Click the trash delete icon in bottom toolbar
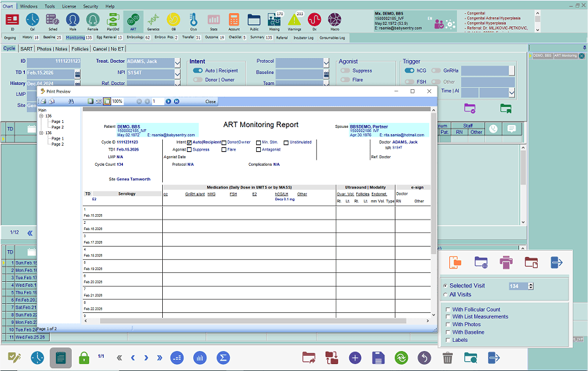The image size is (588, 371). click(447, 357)
